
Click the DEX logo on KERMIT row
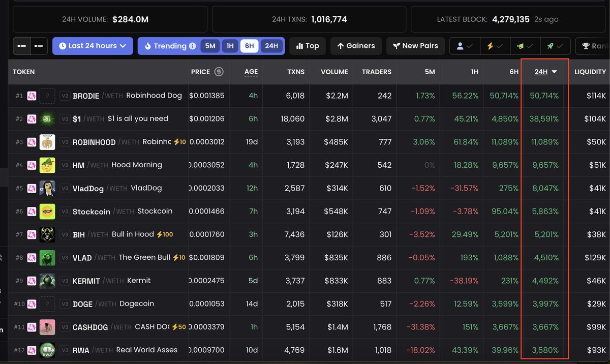point(32,281)
